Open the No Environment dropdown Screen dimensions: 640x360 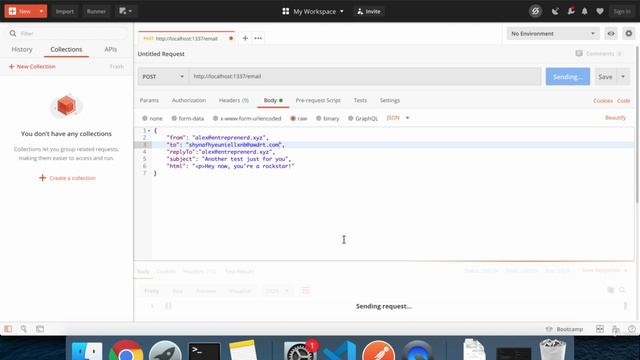[x=553, y=33]
